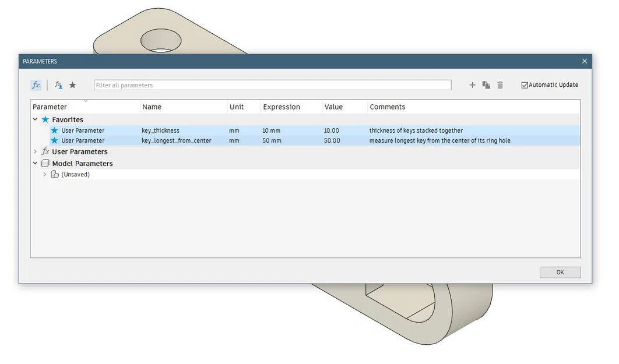Expand the (Unsaved) document node
This screenshot has width=619, height=364.
click(x=45, y=174)
